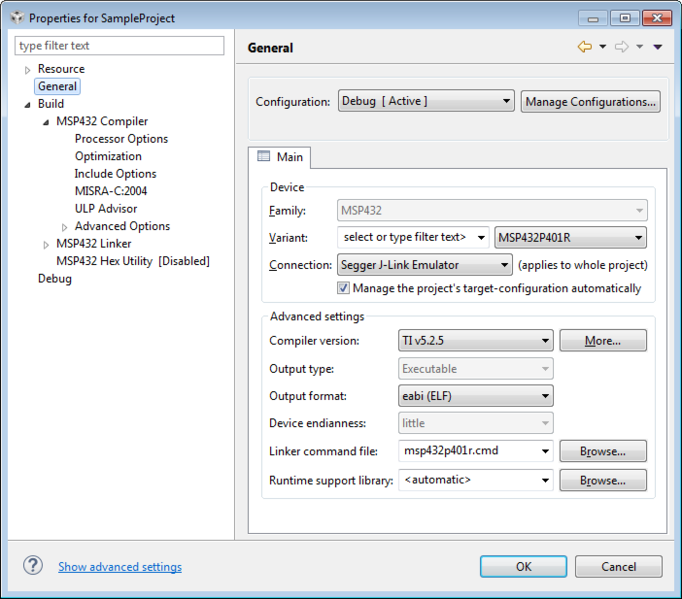Select Processor Options tree item
The height and width of the screenshot is (599, 682).
(121, 139)
